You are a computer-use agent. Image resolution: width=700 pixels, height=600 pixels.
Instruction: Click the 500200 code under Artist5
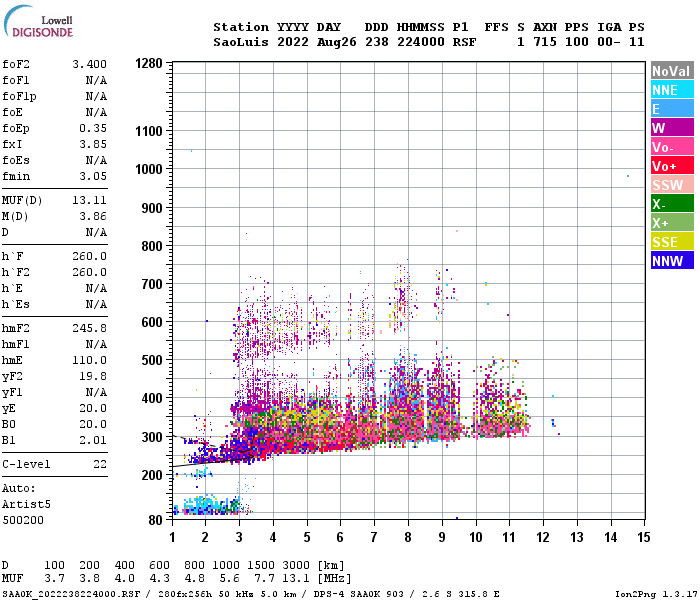pyautogui.click(x=23, y=520)
